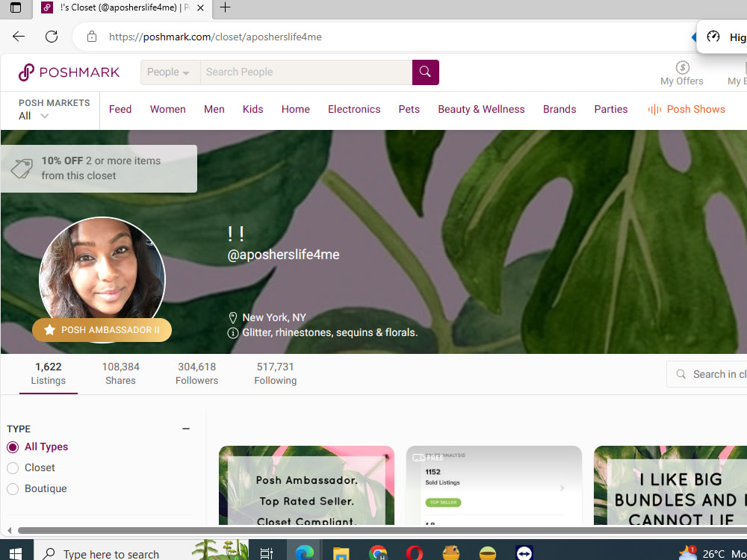
Task: Click the site lock icon in address bar
Action: click(x=92, y=37)
